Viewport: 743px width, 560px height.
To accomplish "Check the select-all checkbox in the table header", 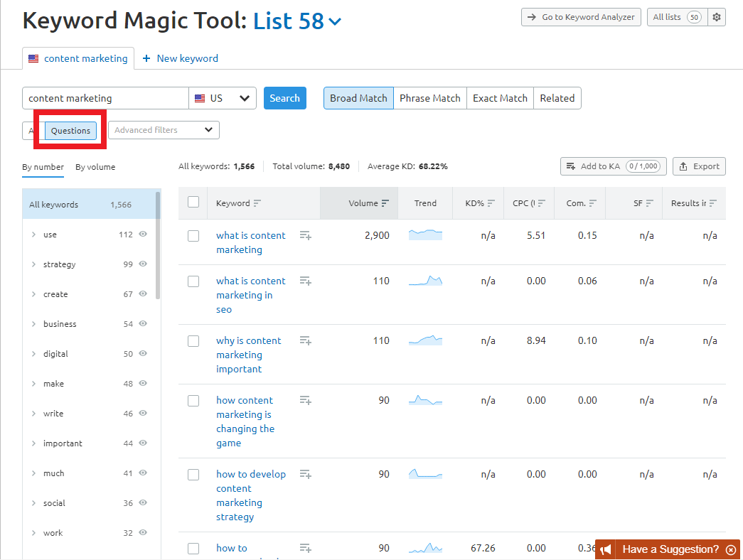I will (193, 202).
